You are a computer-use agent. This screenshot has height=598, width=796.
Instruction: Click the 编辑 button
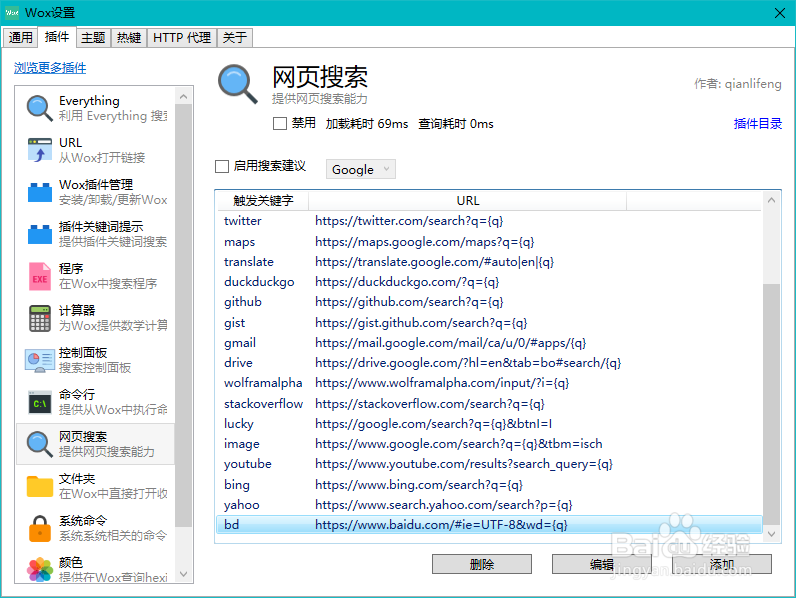point(602,564)
